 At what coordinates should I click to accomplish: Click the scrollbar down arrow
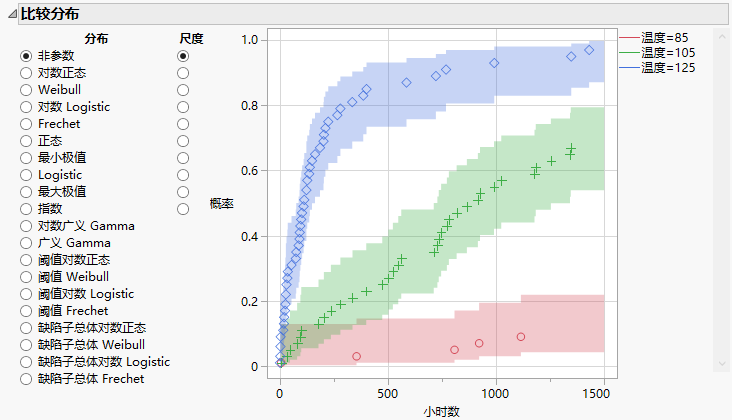723,365
